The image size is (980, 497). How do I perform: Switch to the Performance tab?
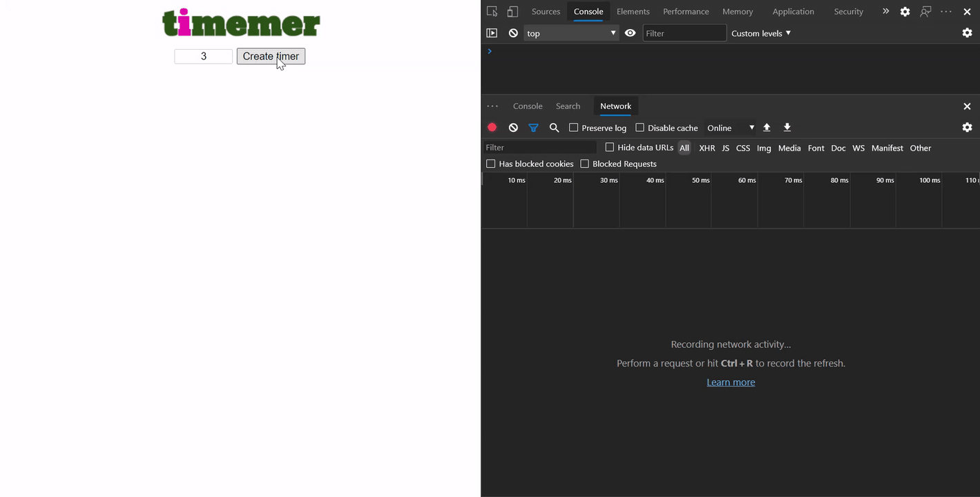tap(686, 12)
